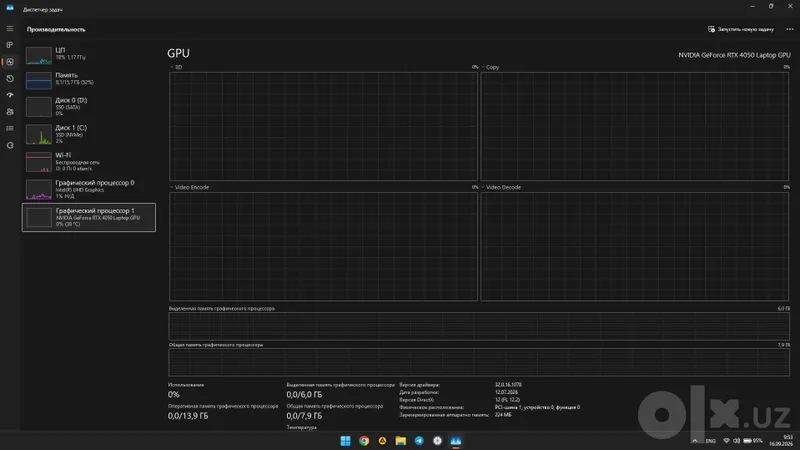Select the Память performance entry

(89, 79)
